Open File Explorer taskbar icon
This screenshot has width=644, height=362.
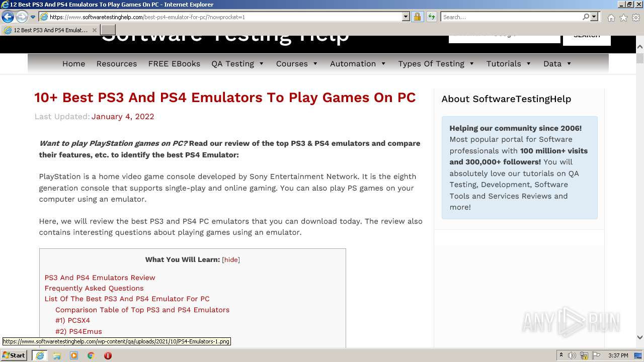[x=57, y=355]
